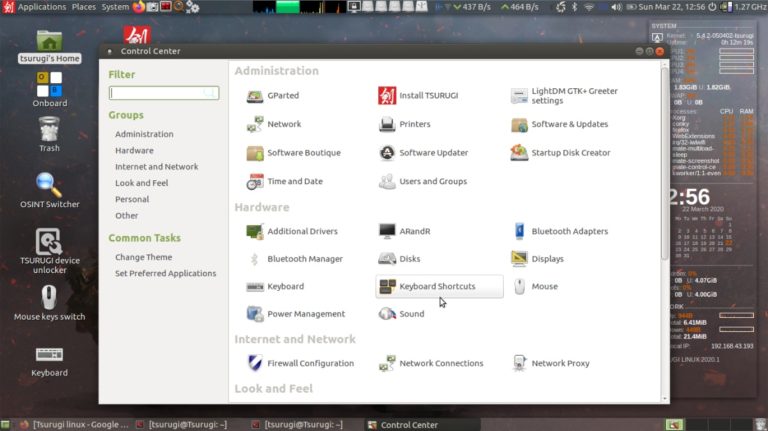This screenshot has height=431, width=768.
Task: Switch to first tsurugi@Tsurugi terminal taskbar entry
Action: (x=181, y=425)
